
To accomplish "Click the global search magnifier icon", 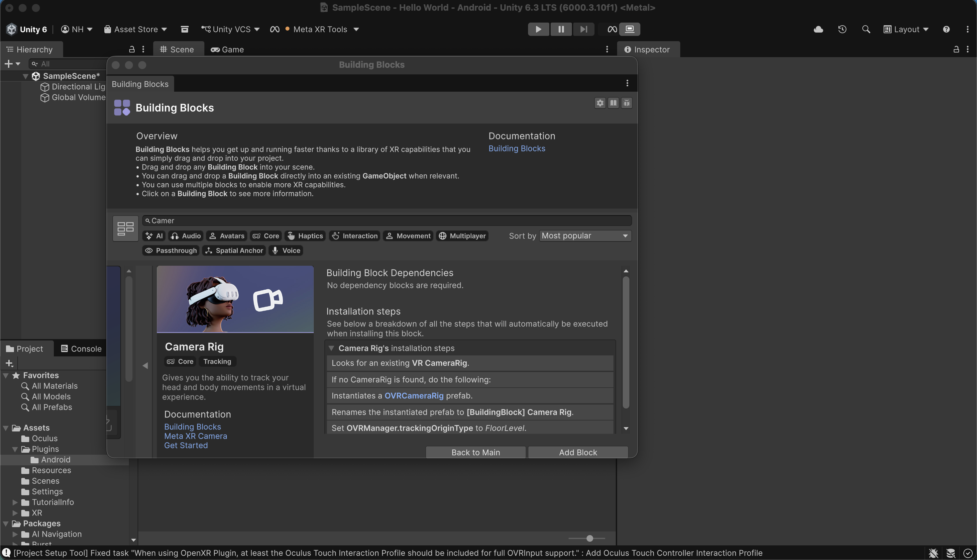I will click(x=866, y=29).
